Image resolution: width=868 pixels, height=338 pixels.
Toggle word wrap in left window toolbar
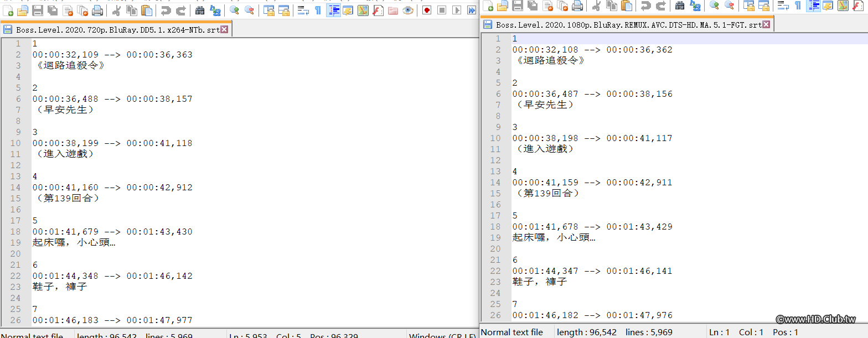point(303,11)
